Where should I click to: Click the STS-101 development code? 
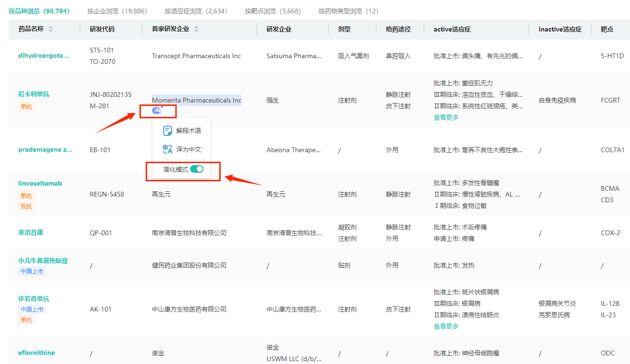102,50
